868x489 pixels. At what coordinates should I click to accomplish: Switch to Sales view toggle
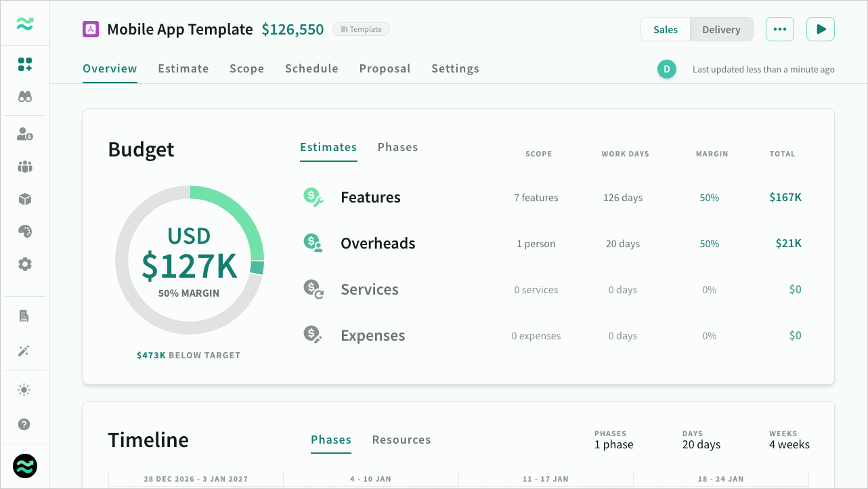click(666, 29)
